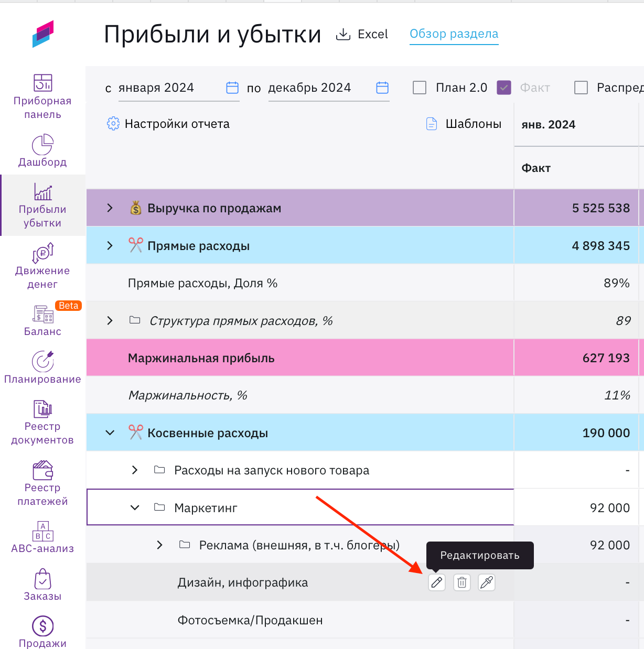Viewport: 644px width, 649px height.
Task: Enable the План 2.0 checkbox
Action: [x=420, y=88]
